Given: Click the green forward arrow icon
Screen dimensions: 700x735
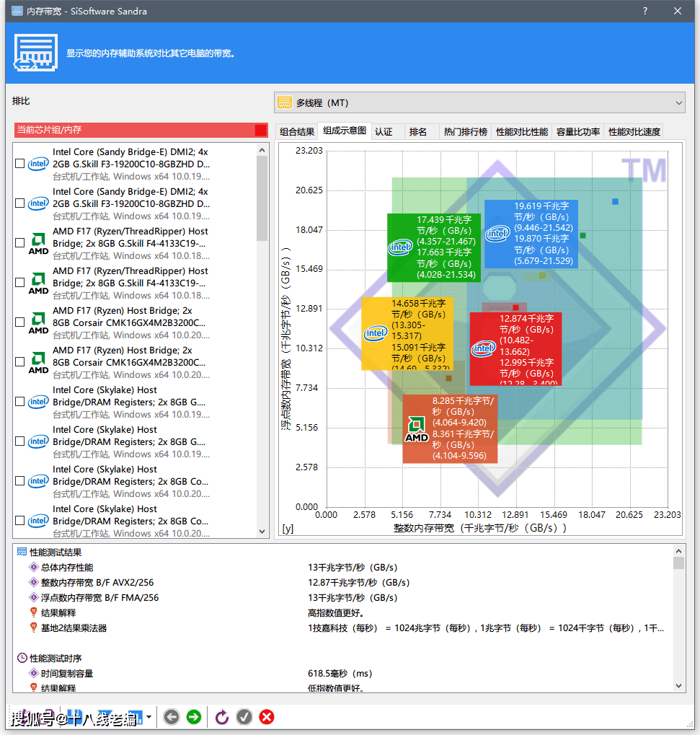Looking at the screenshot, I should tap(193, 716).
